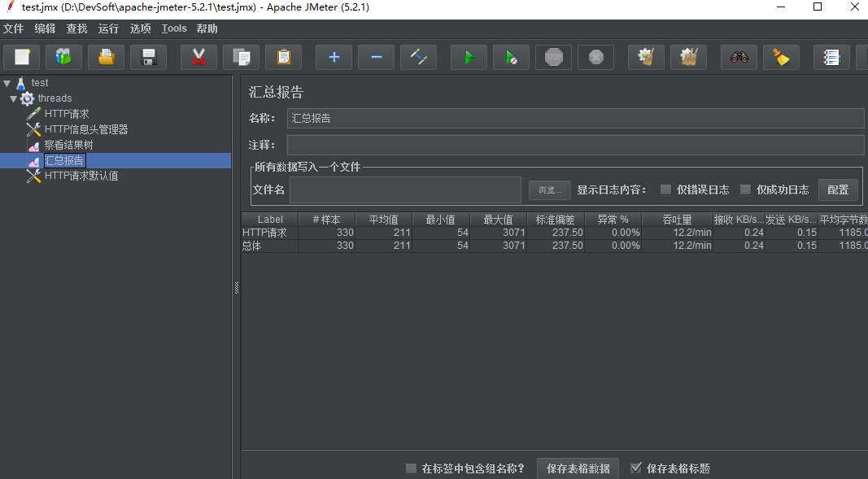Open the Templates icon in toolbar
The image size is (868, 479).
point(64,57)
